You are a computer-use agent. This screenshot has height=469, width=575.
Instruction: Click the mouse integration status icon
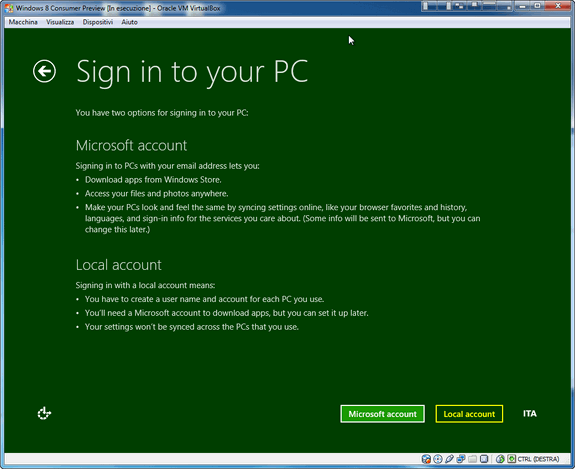click(x=500, y=459)
